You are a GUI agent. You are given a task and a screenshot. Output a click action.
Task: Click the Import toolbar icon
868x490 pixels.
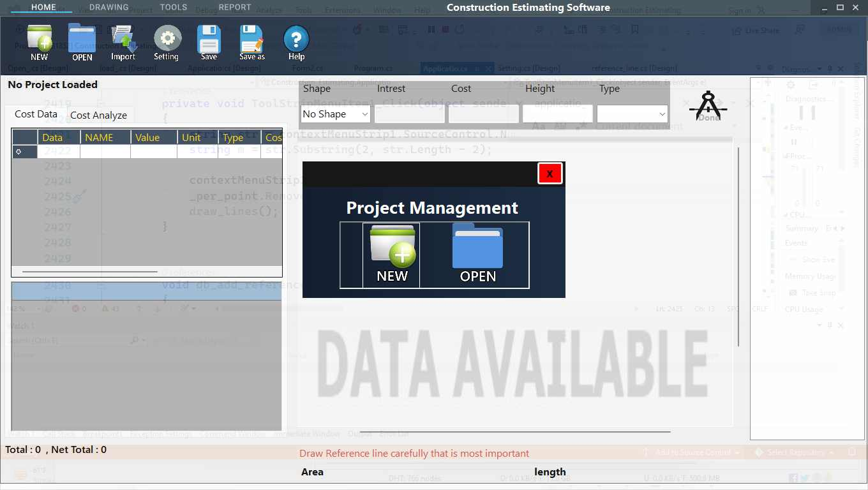click(x=123, y=43)
